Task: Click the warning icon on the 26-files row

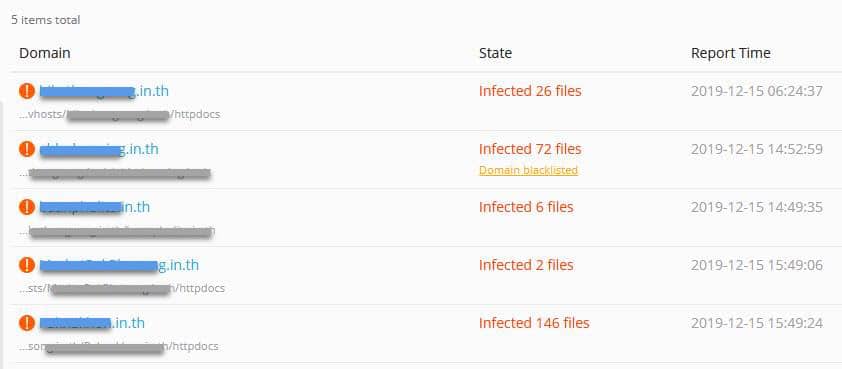Action: tap(27, 91)
